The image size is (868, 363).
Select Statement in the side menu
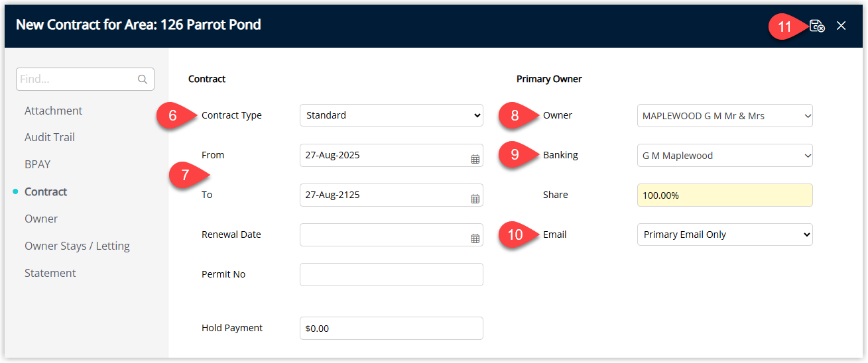pyautogui.click(x=50, y=273)
